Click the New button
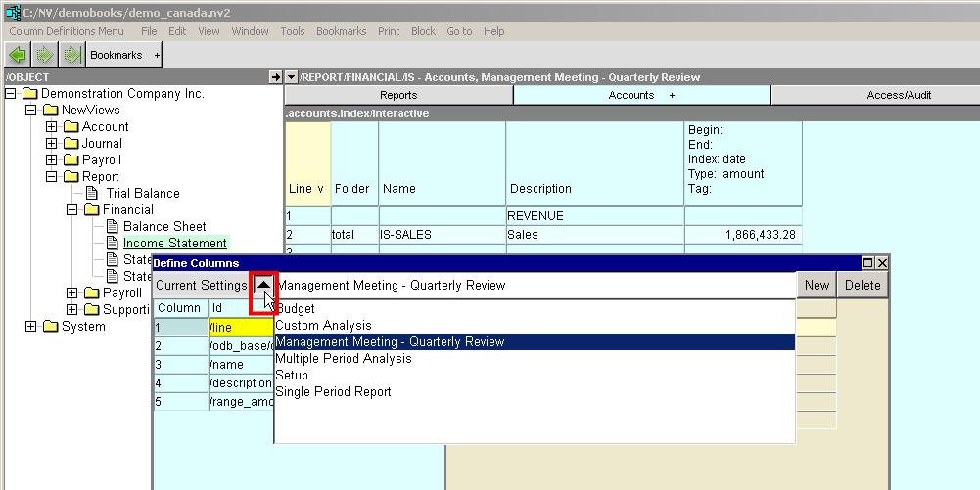 click(817, 285)
